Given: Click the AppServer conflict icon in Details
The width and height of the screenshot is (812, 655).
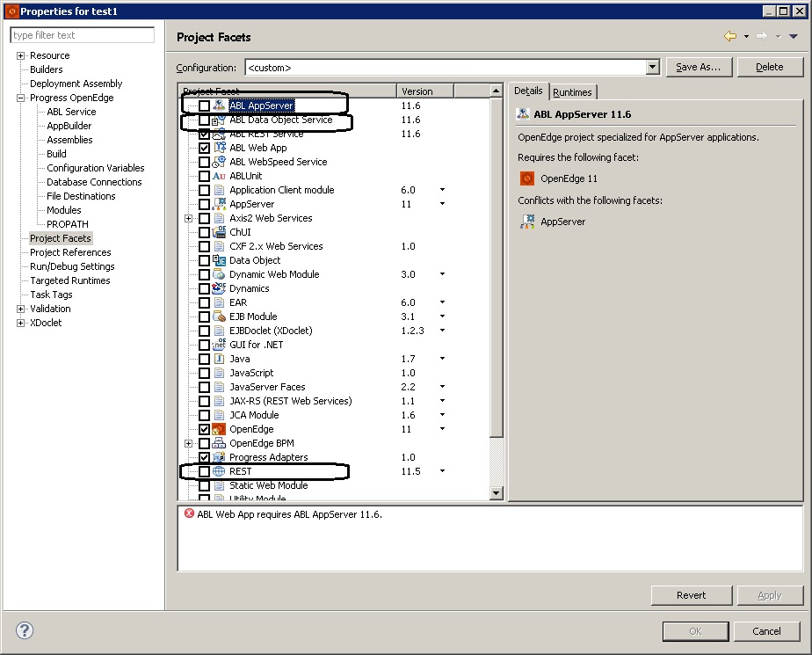Looking at the screenshot, I should coord(526,222).
